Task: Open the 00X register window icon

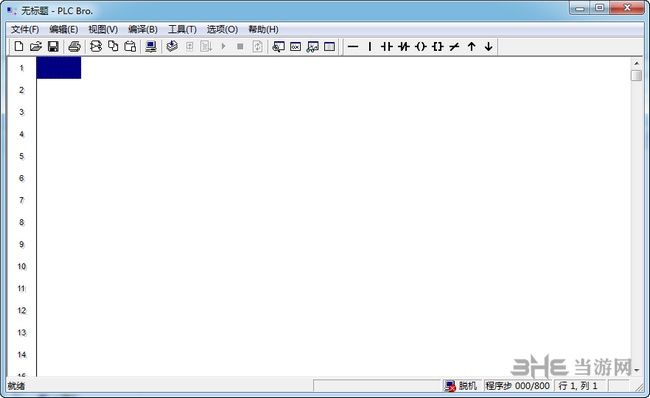Action: (x=295, y=46)
